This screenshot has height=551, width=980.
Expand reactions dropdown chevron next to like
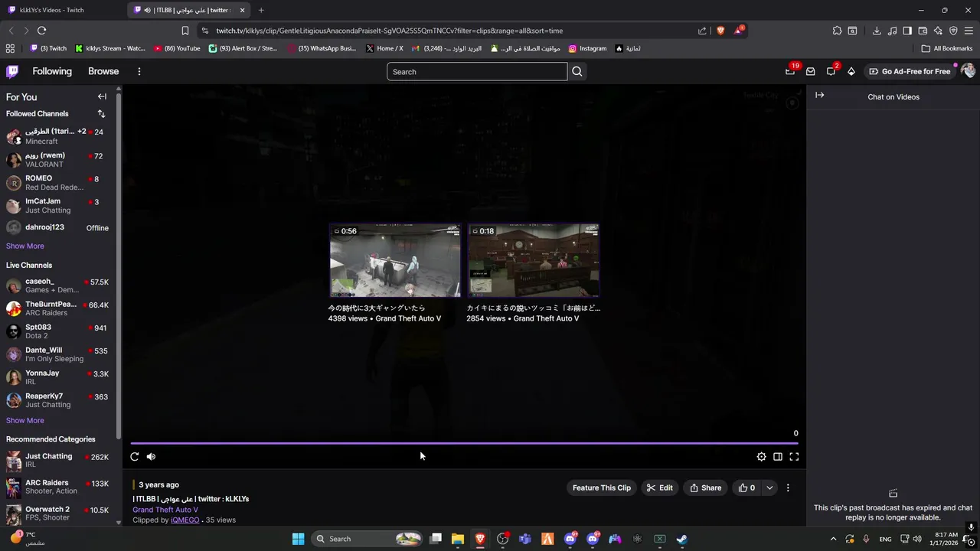tap(769, 487)
